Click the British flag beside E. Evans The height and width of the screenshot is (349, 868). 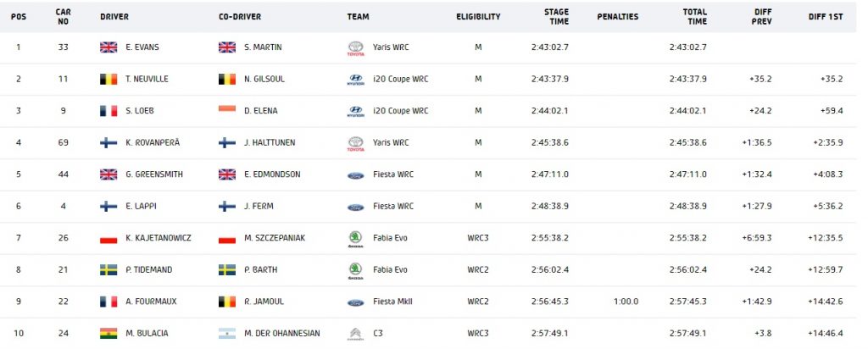click(x=108, y=47)
